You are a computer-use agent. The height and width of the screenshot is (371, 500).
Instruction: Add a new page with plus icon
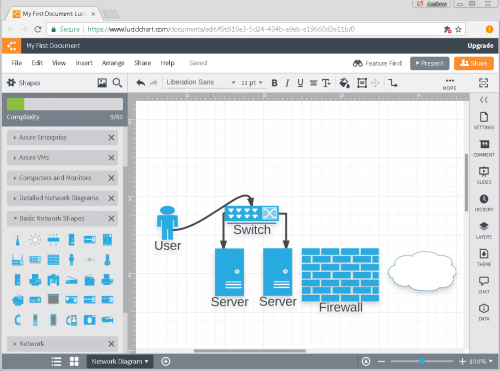pyautogui.click(x=166, y=362)
